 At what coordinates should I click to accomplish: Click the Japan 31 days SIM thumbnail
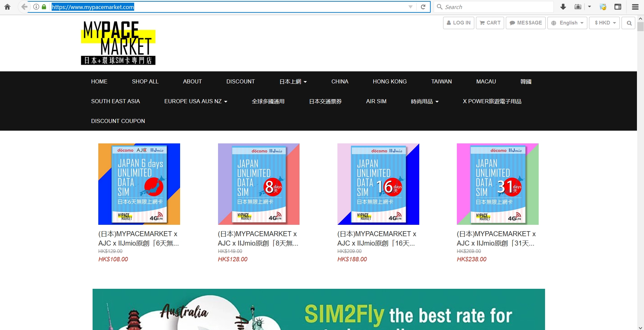coord(497,184)
